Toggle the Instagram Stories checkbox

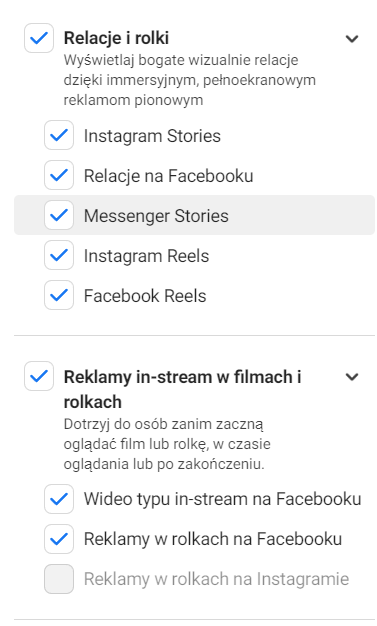click(x=59, y=135)
